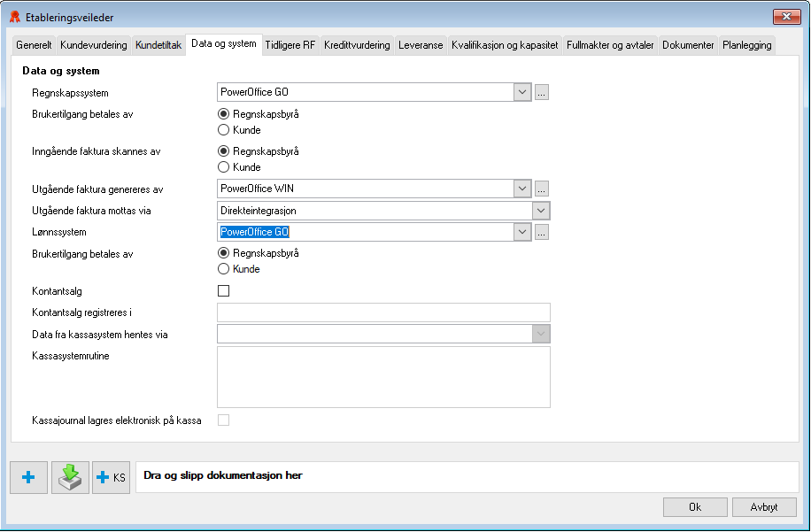
Task: Click the Etableringsveileder window title icon
Action: point(15,17)
